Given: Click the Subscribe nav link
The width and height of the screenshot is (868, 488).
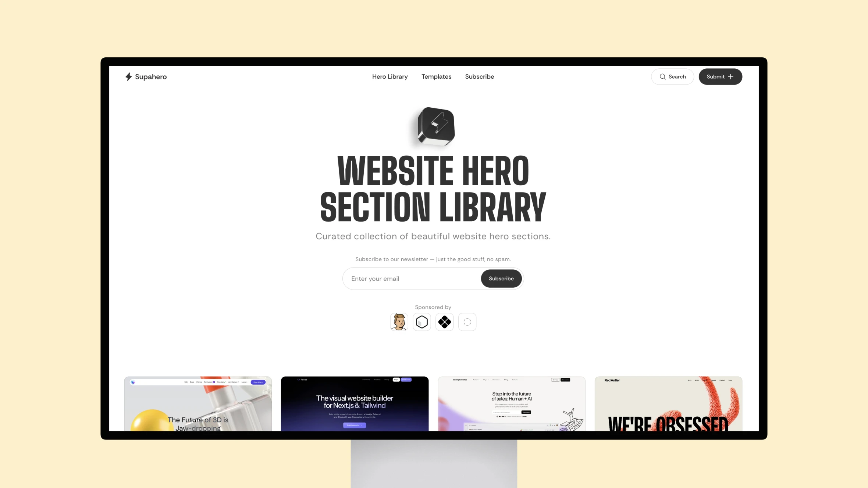Looking at the screenshot, I should click(479, 76).
